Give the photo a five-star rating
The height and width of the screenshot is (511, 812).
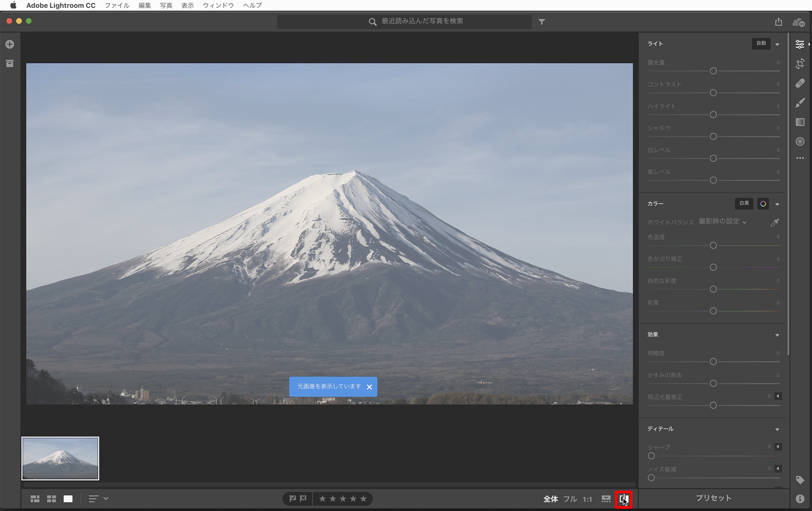pos(363,499)
